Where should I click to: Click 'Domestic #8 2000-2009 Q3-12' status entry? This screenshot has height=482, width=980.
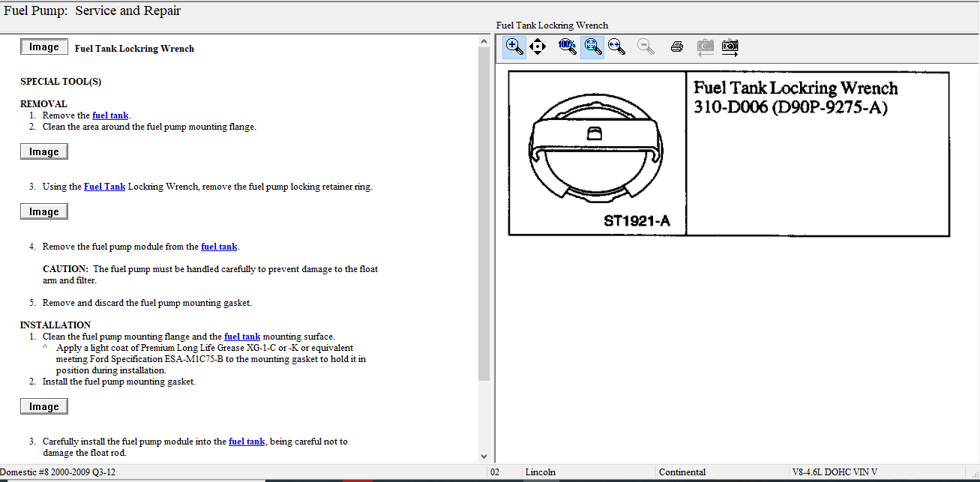[56, 472]
